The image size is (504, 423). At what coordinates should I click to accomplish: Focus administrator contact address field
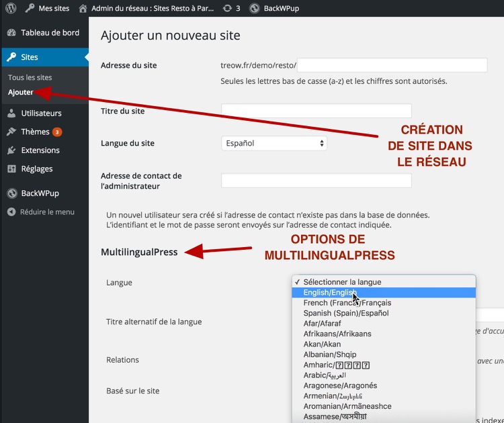click(317, 181)
